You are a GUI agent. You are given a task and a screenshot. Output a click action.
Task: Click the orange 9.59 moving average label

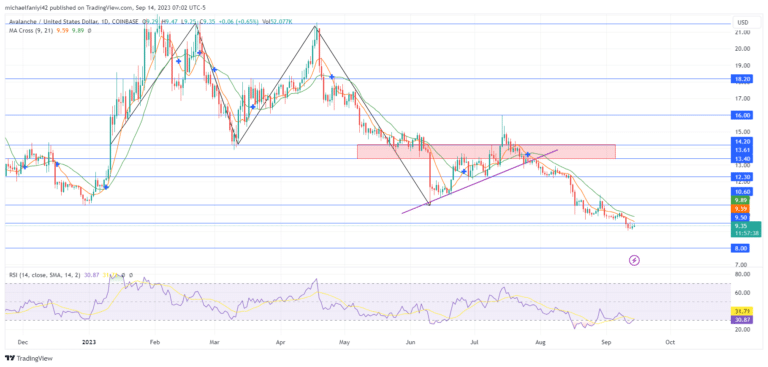point(740,209)
